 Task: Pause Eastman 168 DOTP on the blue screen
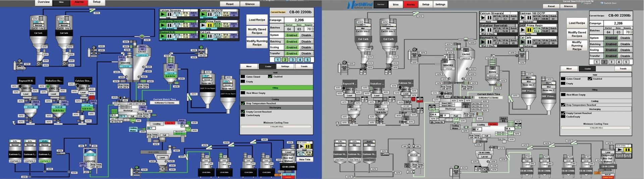[210, 14]
